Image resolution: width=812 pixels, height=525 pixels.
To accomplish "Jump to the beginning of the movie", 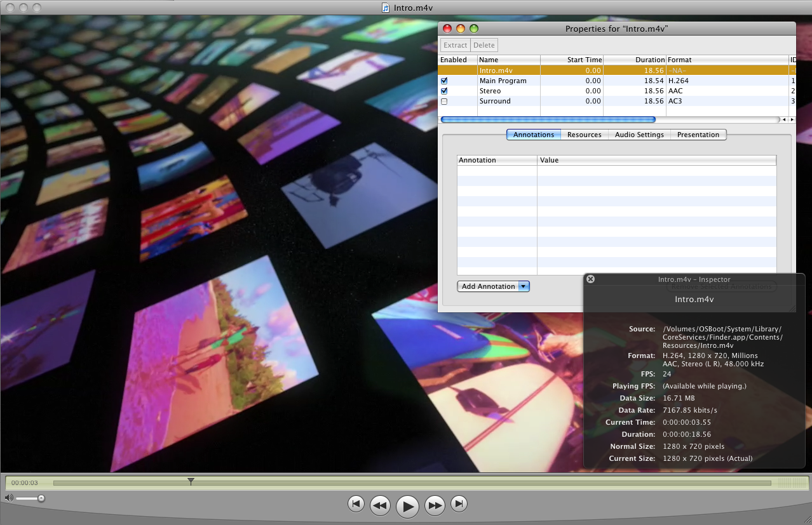I will pos(356,504).
